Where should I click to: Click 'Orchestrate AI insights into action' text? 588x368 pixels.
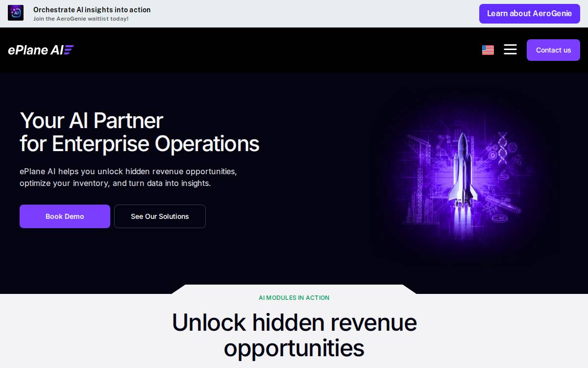[92, 9]
